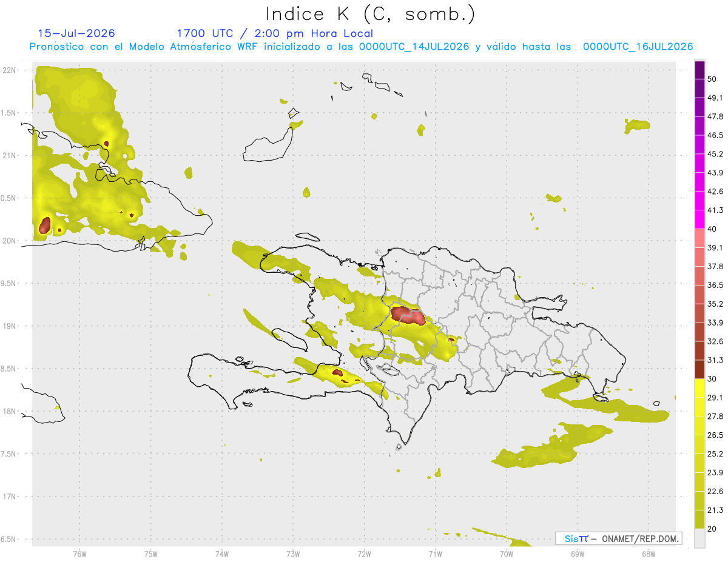The image size is (728, 562).
Task: Click the "22N" latitude label
Action: [x=10, y=70]
